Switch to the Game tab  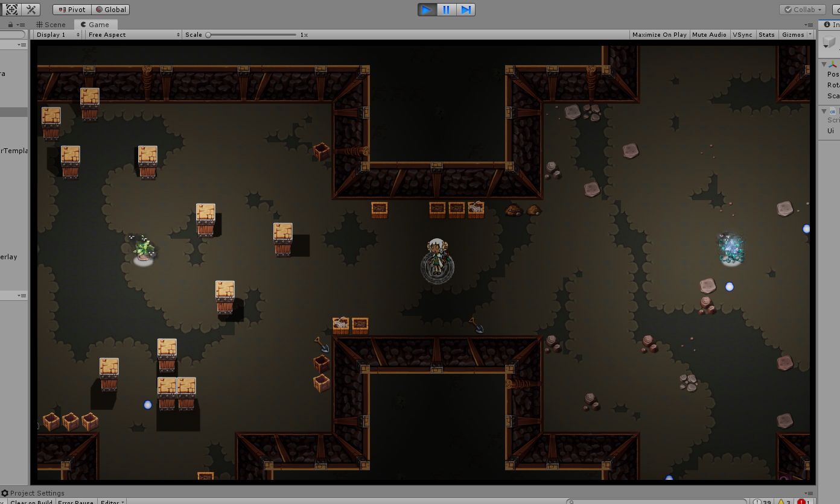(x=95, y=25)
